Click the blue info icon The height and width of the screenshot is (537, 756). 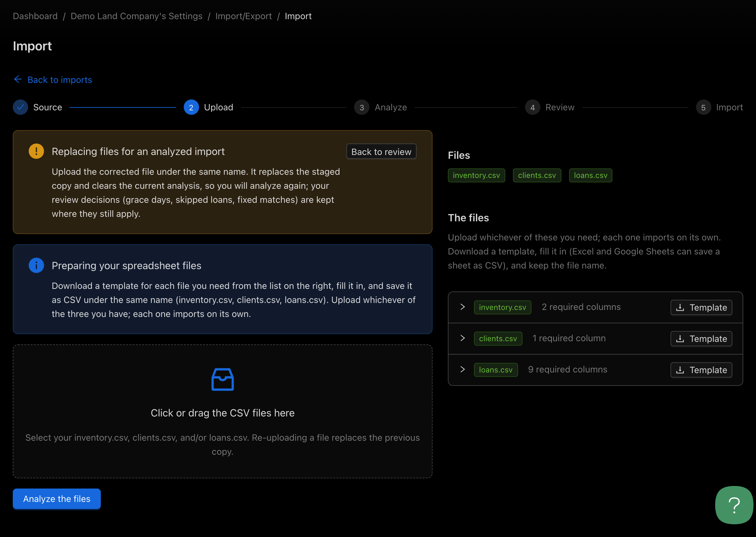tap(36, 265)
